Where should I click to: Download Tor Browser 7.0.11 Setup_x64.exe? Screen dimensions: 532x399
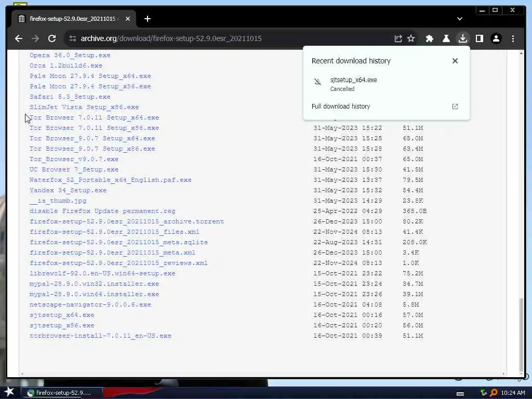(95, 117)
